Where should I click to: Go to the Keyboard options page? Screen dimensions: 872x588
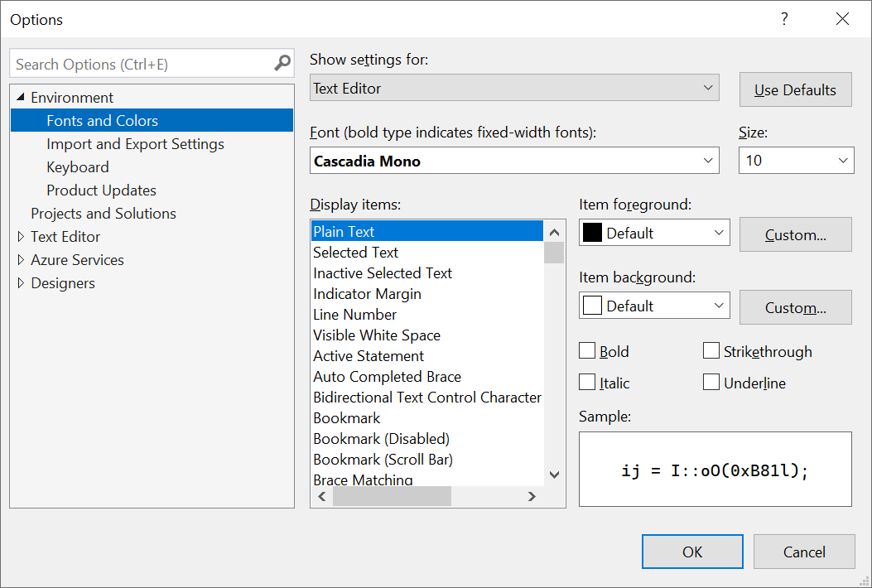click(77, 167)
